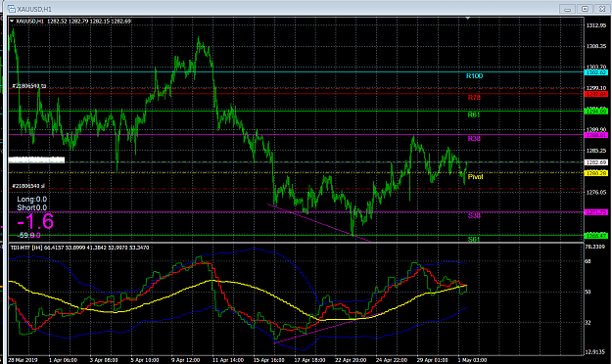Click the green S61 support label
The width and height of the screenshot is (612, 364).
point(474,239)
